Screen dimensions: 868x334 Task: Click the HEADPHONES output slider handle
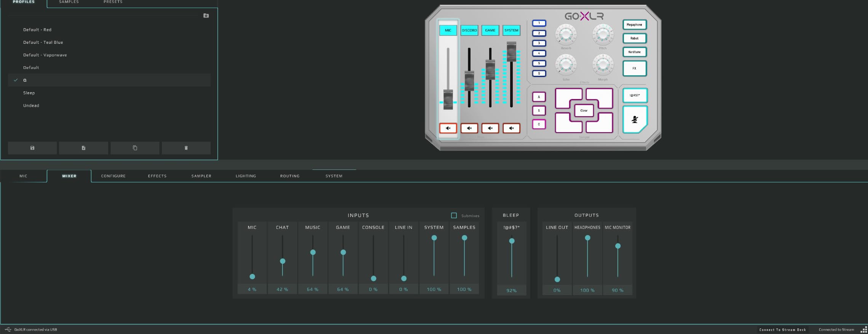(x=587, y=238)
